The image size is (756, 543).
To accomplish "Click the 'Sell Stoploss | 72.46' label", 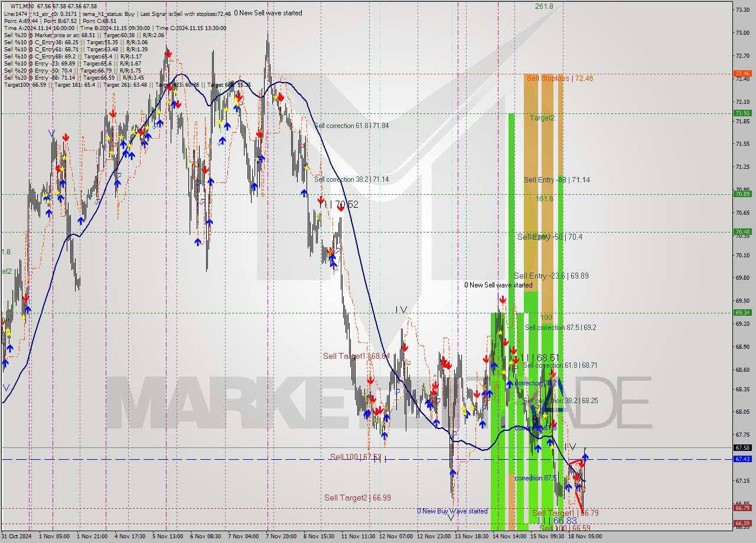I will point(559,78).
